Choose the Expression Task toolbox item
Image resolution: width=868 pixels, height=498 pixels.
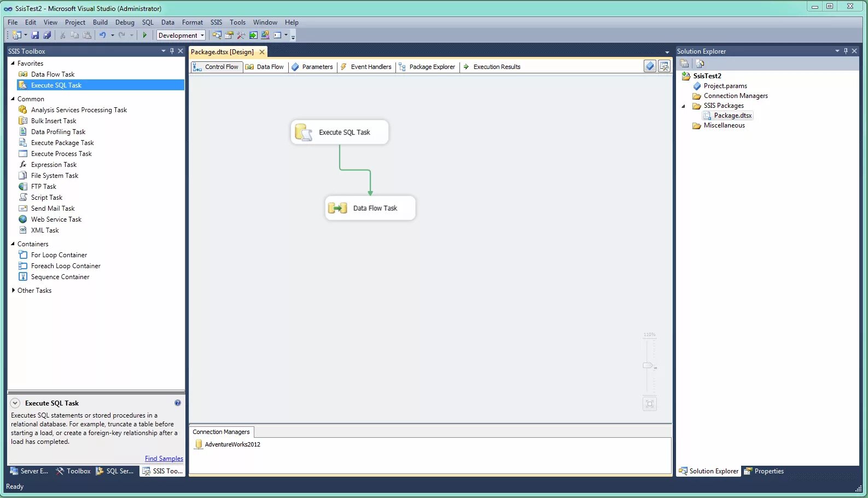pyautogui.click(x=54, y=165)
